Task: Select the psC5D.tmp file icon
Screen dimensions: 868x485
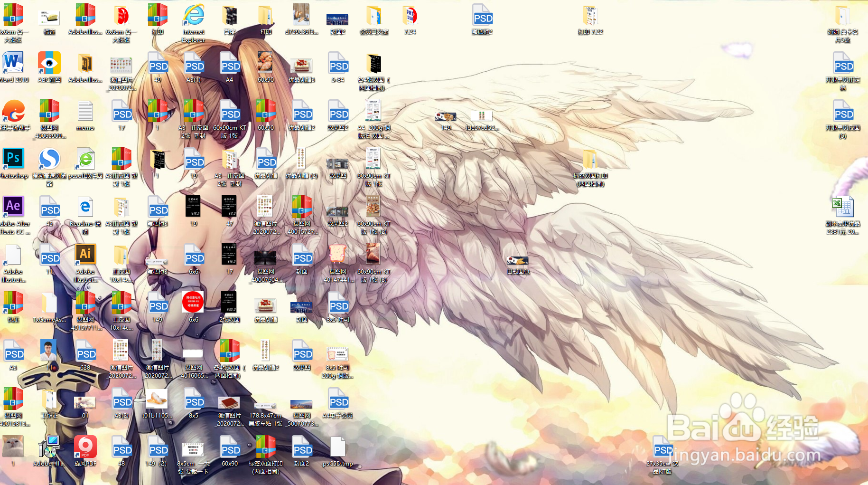Action: (338, 451)
